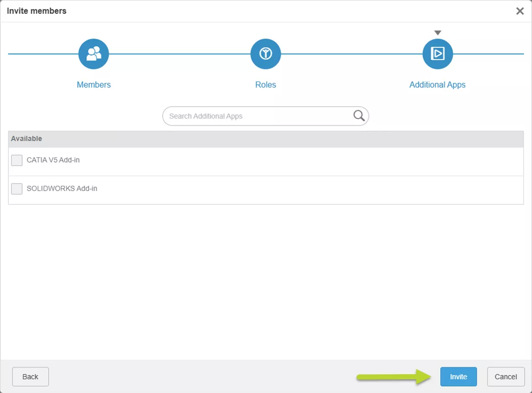532x393 pixels.
Task: Click the search magnifier icon
Action: click(x=358, y=116)
